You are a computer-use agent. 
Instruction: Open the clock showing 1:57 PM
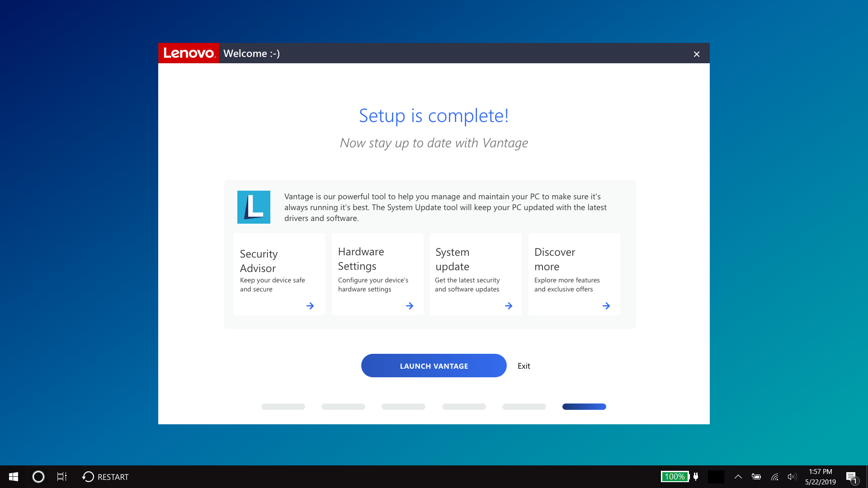(x=820, y=477)
